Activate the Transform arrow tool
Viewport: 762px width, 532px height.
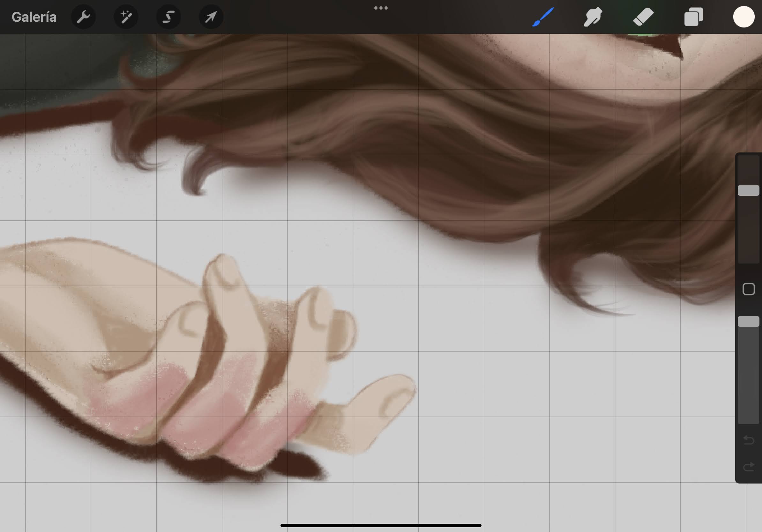point(211,17)
